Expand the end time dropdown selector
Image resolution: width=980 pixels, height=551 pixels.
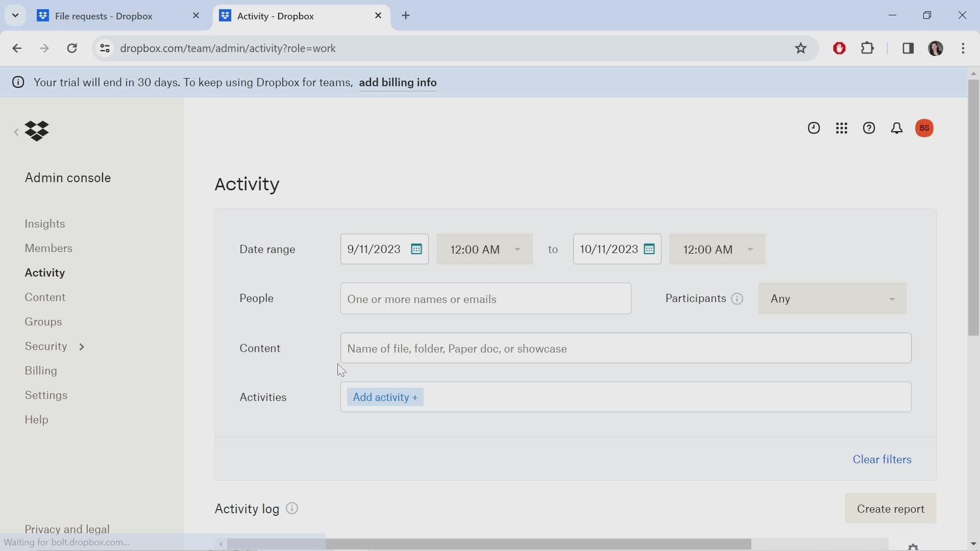pos(750,249)
